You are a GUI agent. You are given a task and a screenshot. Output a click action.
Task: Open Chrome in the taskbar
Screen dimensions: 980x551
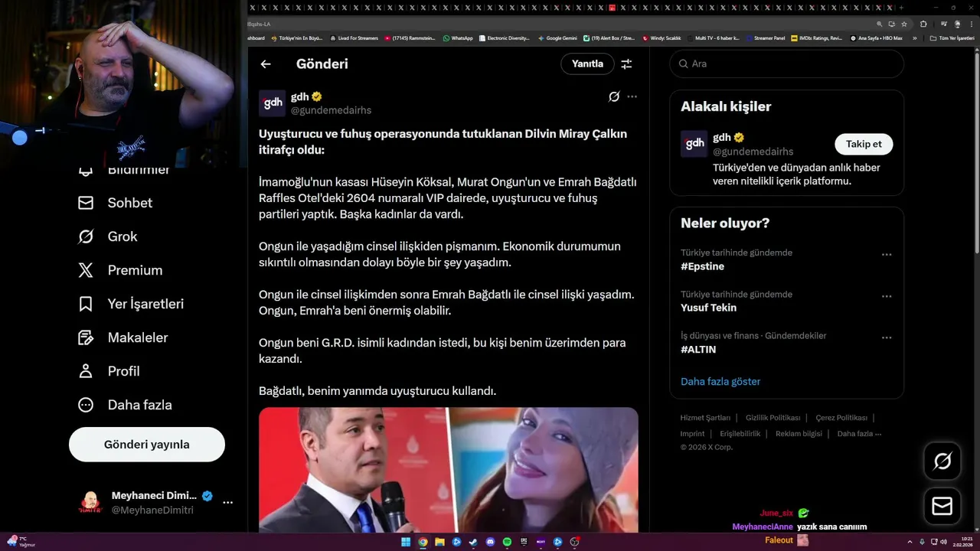pos(423,542)
